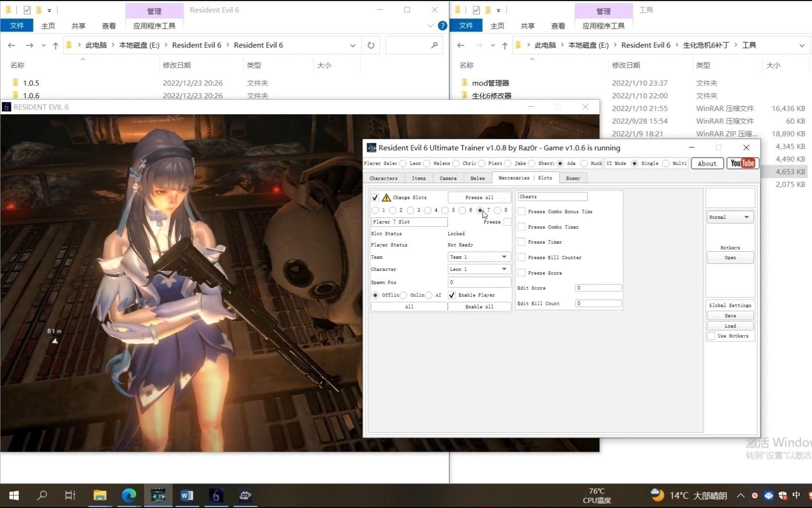The width and height of the screenshot is (812, 508).
Task: Open the 1.0.5 folder in the left Explorer
Action: (31, 83)
